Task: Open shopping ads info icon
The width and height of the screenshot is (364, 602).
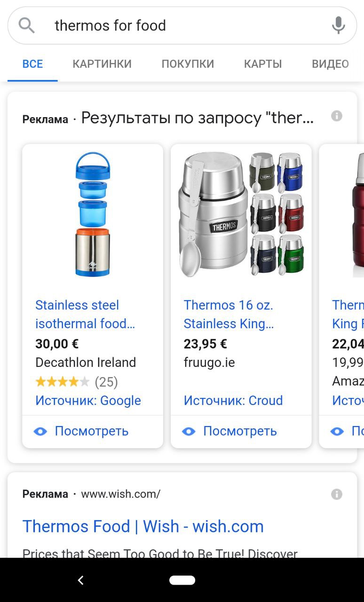Action: click(x=337, y=116)
